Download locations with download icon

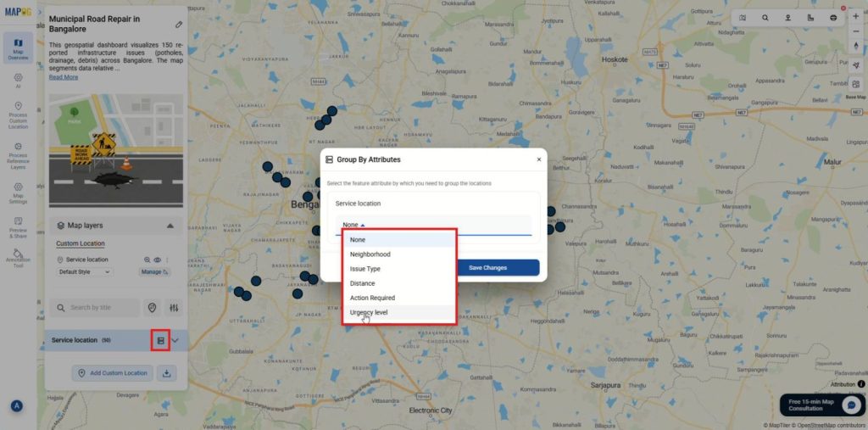[x=167, y=373]
